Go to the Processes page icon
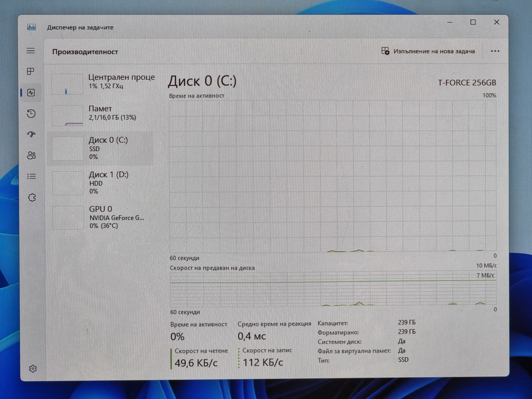Image resolution: width=532 pixels, height=399 pixels. (31, 71)
